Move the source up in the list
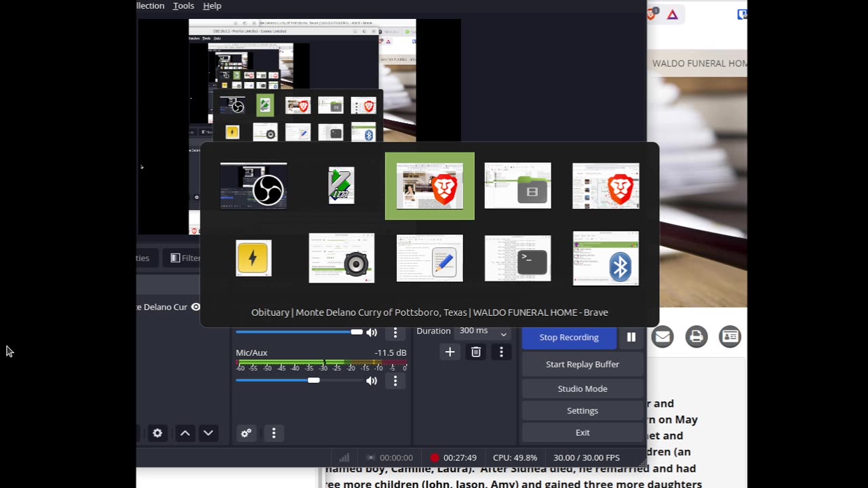The image size is (868, 488). point(185,433)
